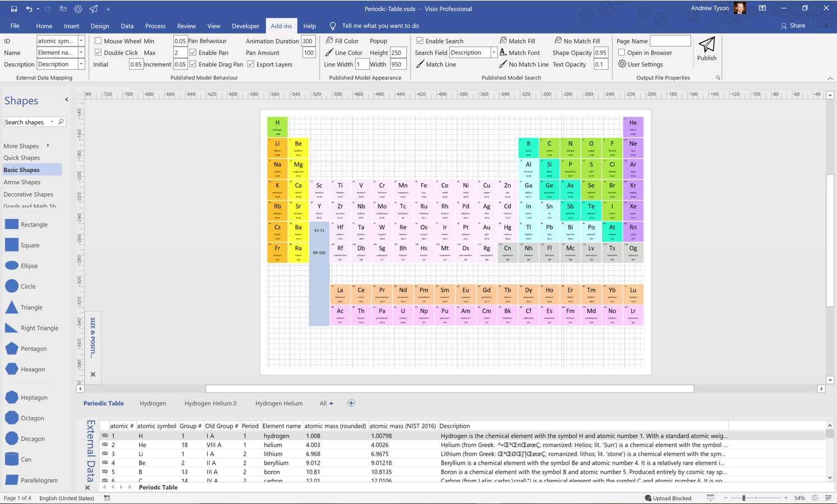Open Fill Color paint bucket tool
Image resolution: width=837 pixels, height=504 pixels.
pyautogui.click(x=329, y=41)
